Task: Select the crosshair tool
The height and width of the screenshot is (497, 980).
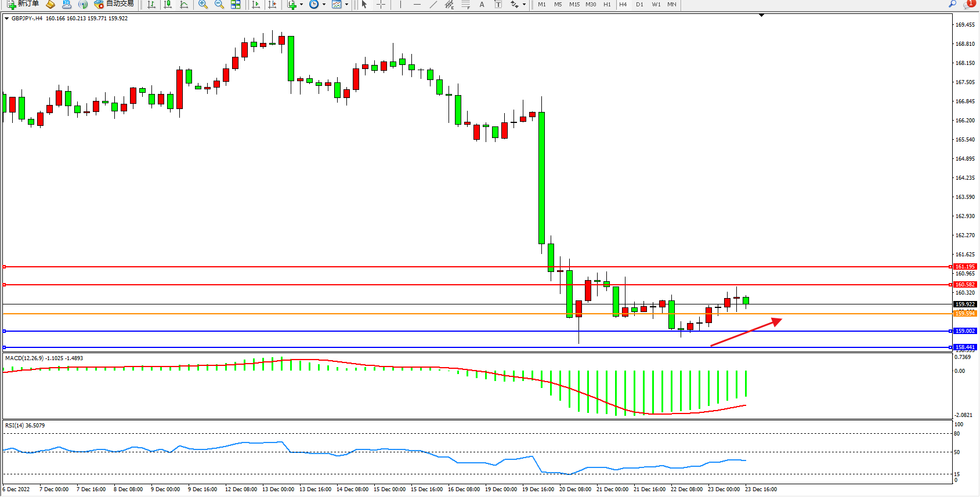Action: pos(381,5)
